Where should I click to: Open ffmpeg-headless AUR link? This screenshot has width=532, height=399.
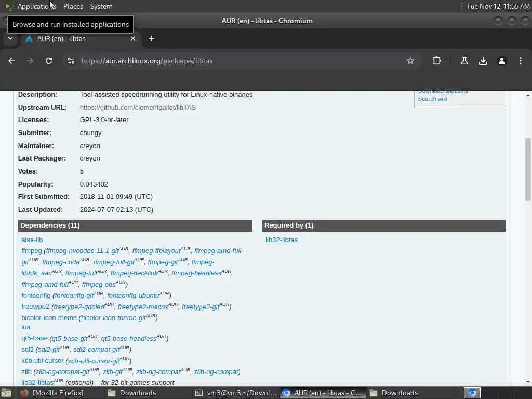pos(196,273)
